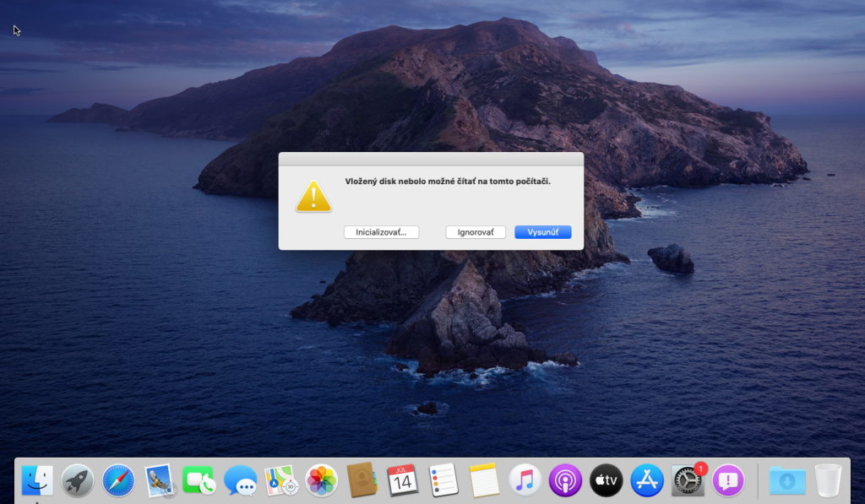Open Podcasts purple icon in Dock
Image resolution: width=865 pixels, height=504 pixels.
click(565, 480)
